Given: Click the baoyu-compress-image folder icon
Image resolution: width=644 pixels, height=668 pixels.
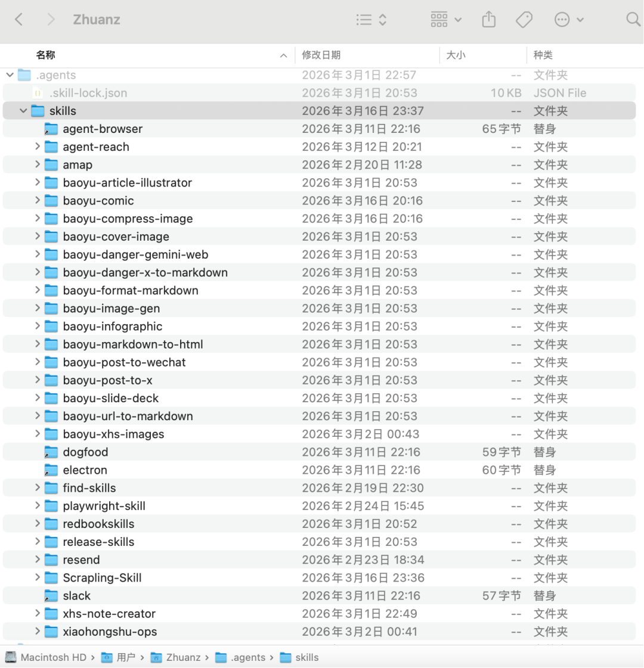Looking at the screenshot, I should (51, 219).
